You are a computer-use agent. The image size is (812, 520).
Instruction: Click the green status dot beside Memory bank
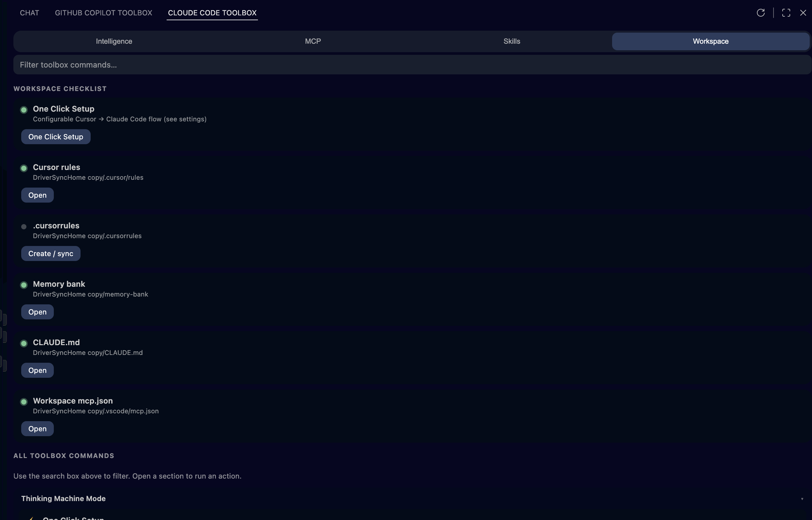pos(23,285)
